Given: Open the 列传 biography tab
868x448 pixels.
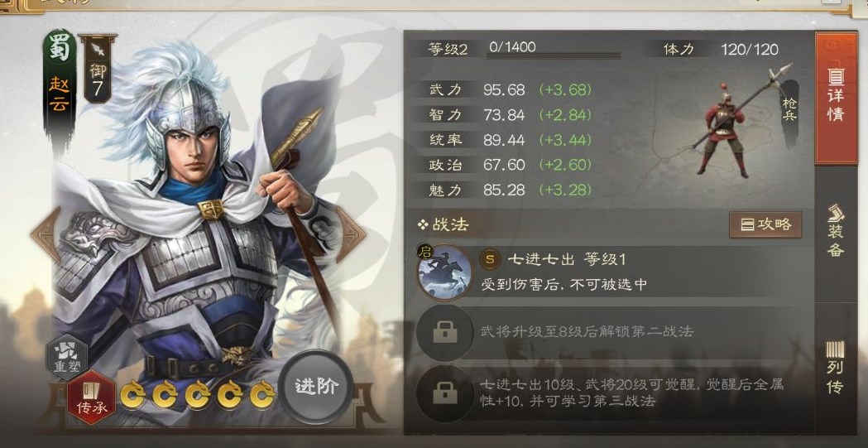Looking at the screenshot, I should coord(836,367).
